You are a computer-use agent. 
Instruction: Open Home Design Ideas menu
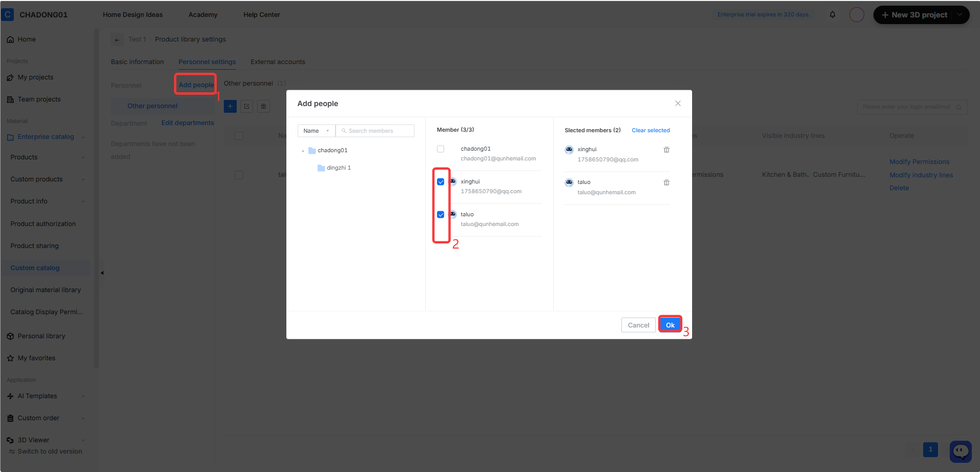133,15
